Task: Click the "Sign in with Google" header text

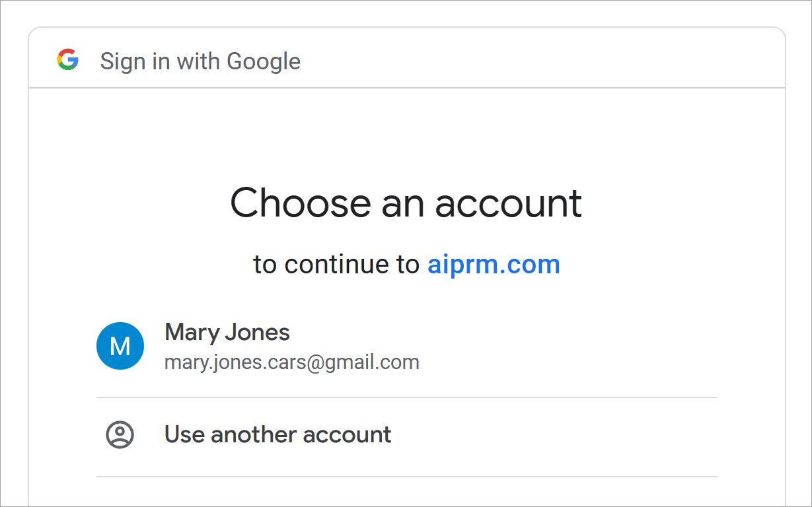Action: [200, 61]
